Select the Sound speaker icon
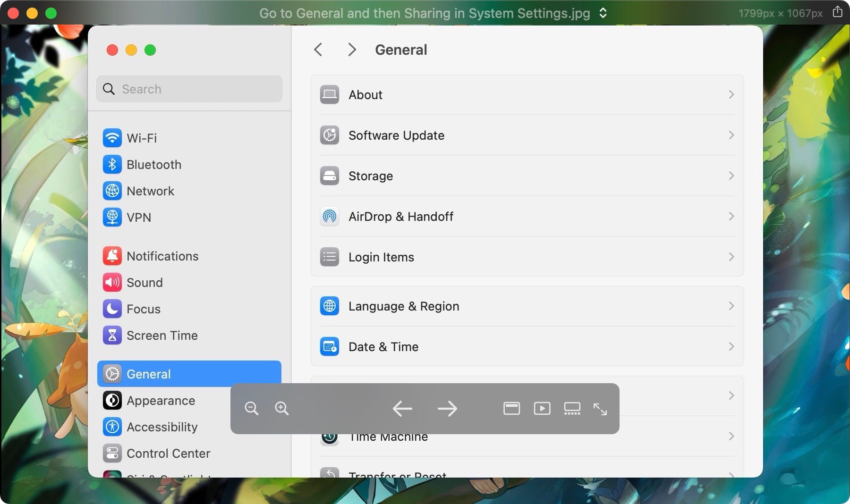The height and width of the screenshot is (504, 850). point(112,282)
